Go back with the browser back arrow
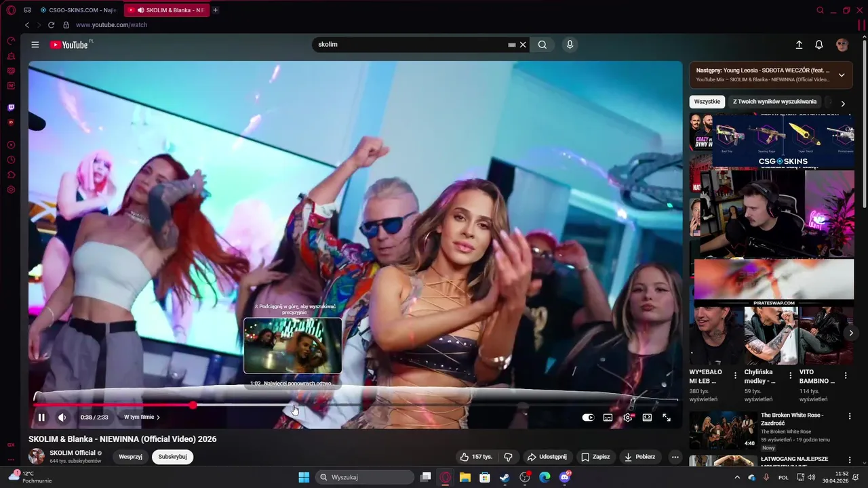868x488 pixels. pyautogui.click(x=27, y=25)
